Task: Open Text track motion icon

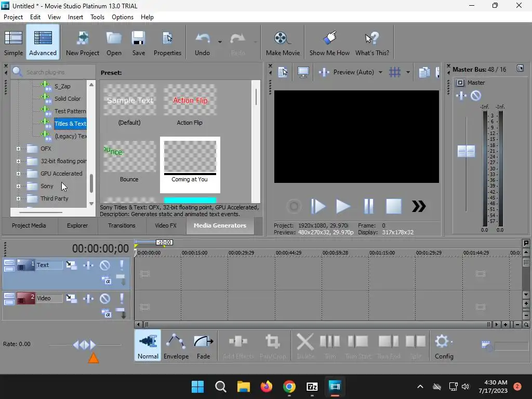Action: 71,265
